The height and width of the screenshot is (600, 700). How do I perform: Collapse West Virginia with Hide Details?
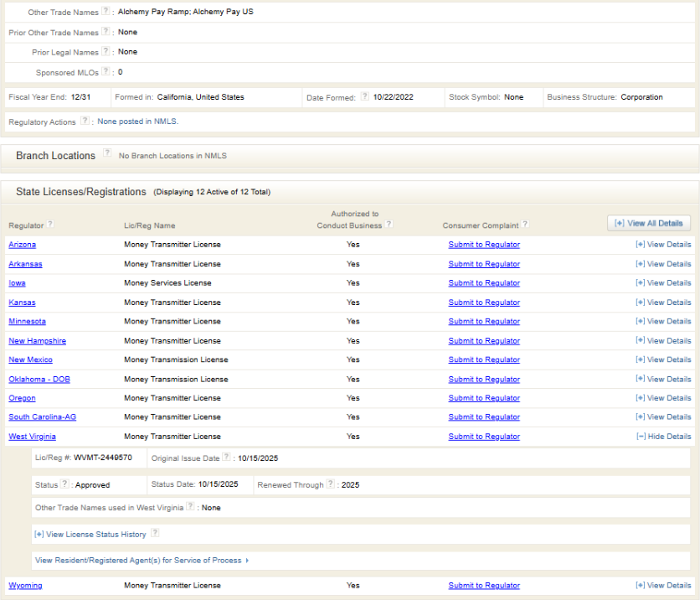point(664,437)
